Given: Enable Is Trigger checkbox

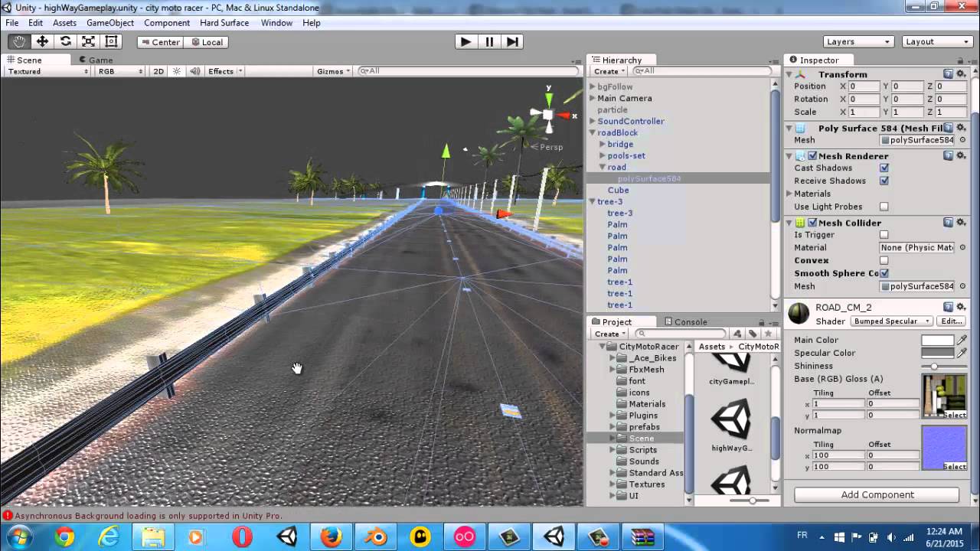Looking at the screenshot, I should coord(884,235).
